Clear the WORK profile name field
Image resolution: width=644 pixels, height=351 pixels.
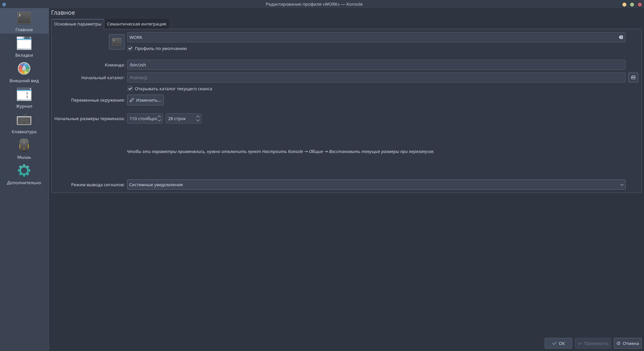(x=620, y=37)
